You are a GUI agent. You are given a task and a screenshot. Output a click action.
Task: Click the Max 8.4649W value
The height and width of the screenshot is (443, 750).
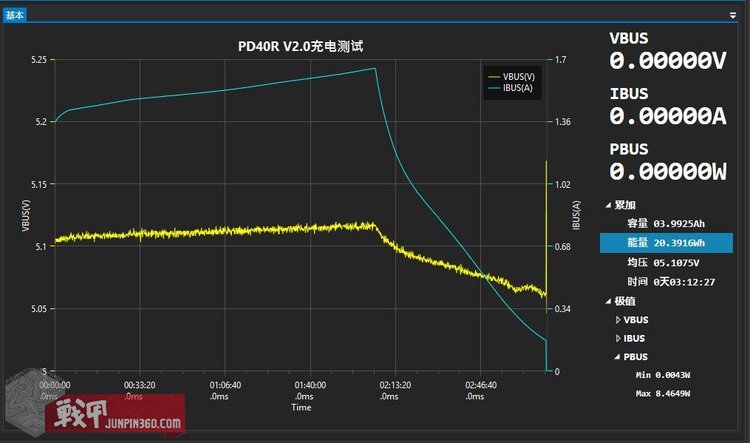[x=662, y=394]
